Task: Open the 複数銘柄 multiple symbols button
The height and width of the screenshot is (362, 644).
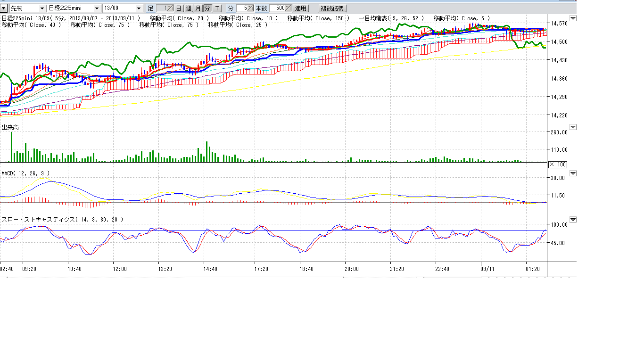Action: click(332, 8)
